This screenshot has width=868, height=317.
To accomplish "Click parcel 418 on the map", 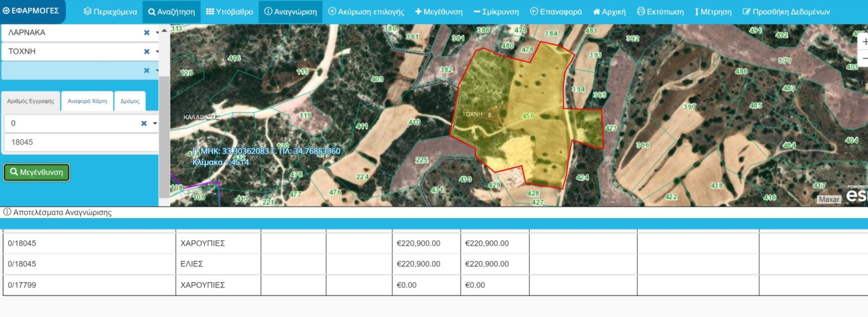I will [x=716, y=186].
